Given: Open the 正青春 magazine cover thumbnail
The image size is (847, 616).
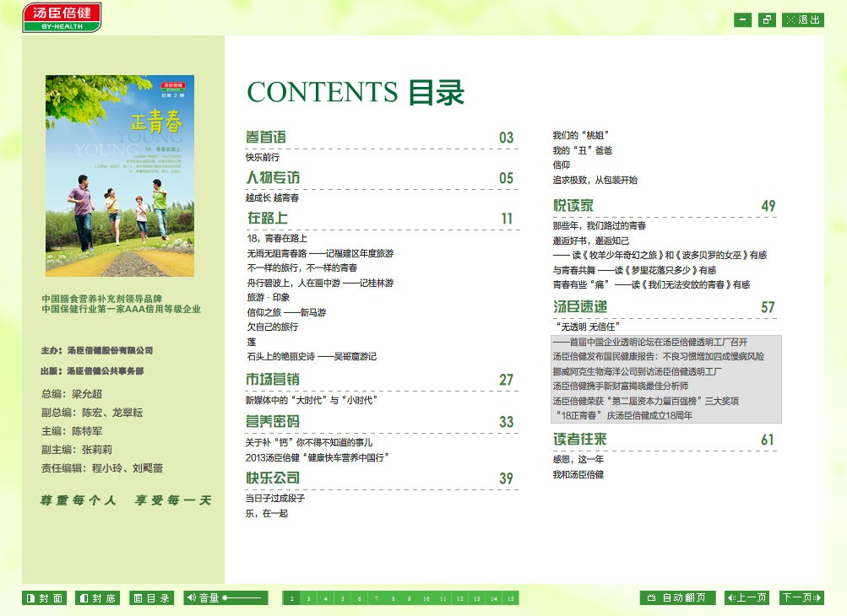Looking at the screenshot, I should click(120, 176).
